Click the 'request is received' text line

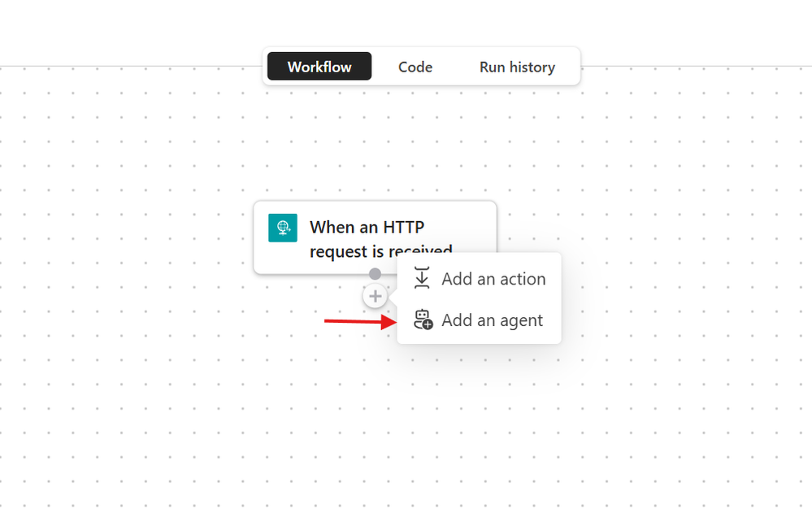tap(381, 251)
